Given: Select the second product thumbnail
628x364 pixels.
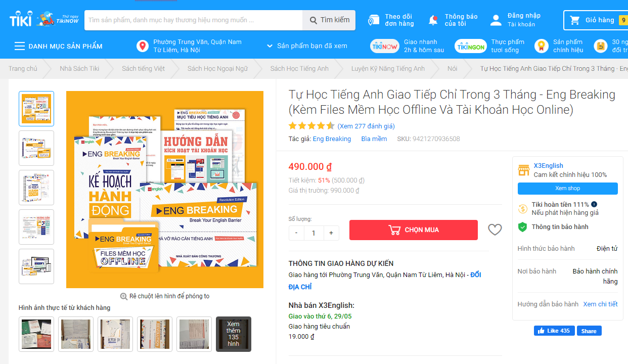Looking at the screenshot, I should 36,148.
